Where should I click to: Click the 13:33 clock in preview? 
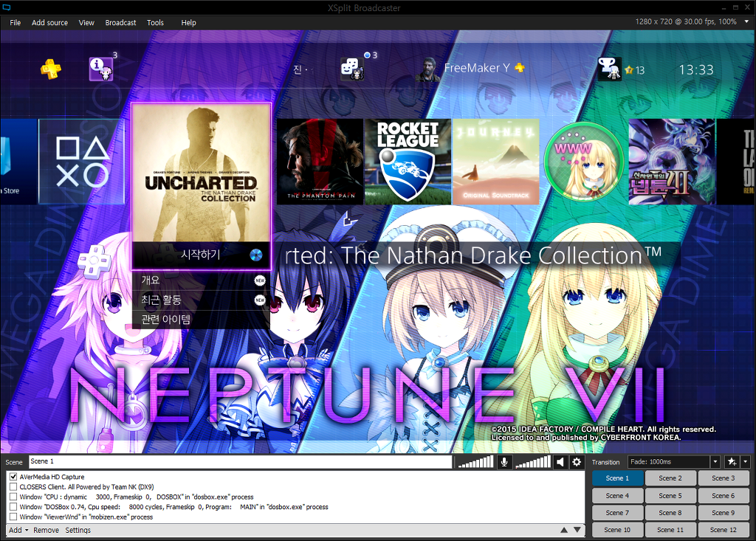(696, 70)
